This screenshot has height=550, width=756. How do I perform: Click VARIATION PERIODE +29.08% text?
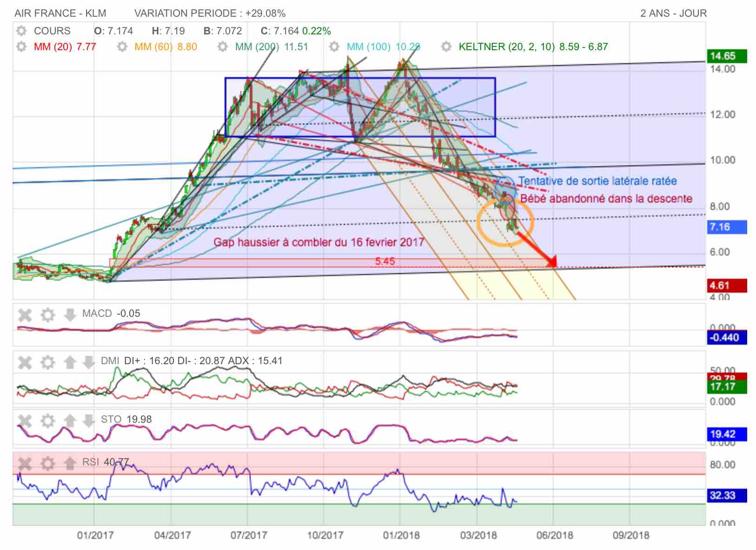[210, 13]
